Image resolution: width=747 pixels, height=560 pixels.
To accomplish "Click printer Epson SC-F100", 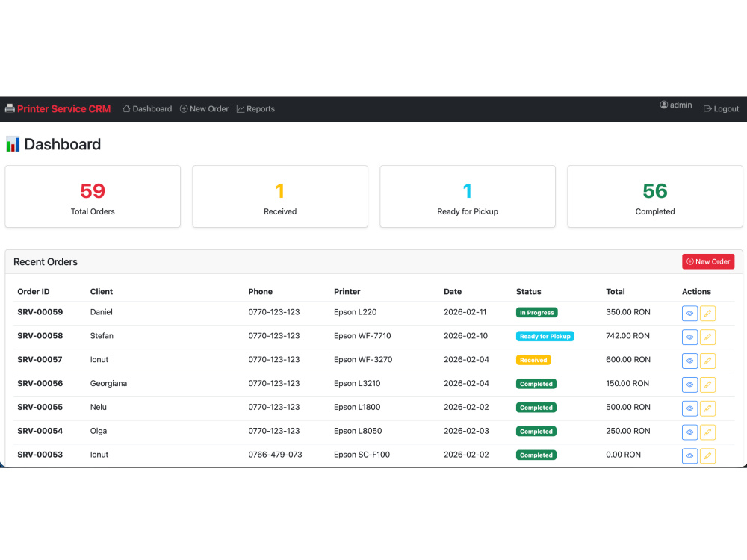I will (x=362, y=455).
